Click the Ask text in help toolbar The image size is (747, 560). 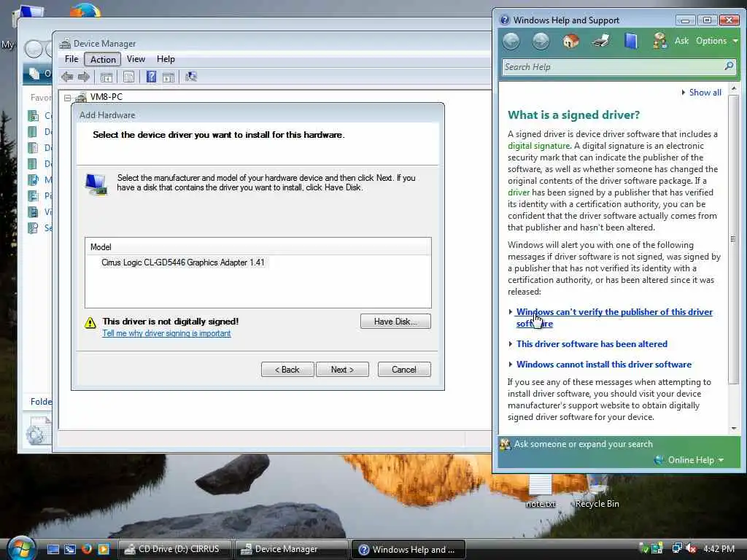coord(681,41)
